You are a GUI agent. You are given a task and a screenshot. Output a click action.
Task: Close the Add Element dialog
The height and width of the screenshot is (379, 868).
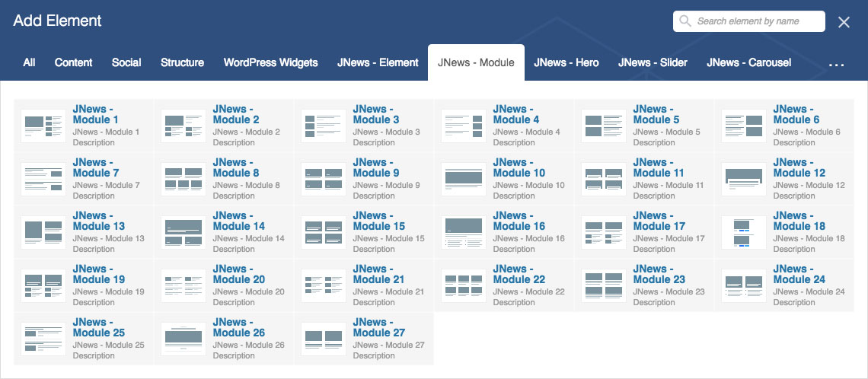pos(844,22)
